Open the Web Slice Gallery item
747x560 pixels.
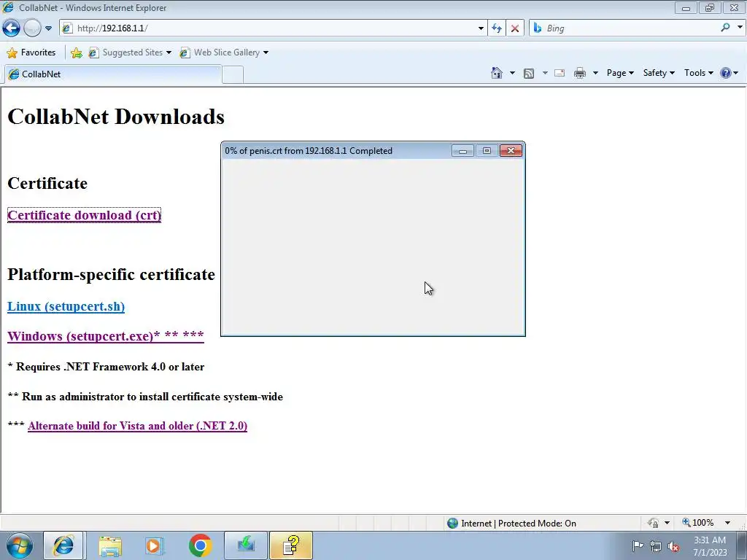click(223, 52)
